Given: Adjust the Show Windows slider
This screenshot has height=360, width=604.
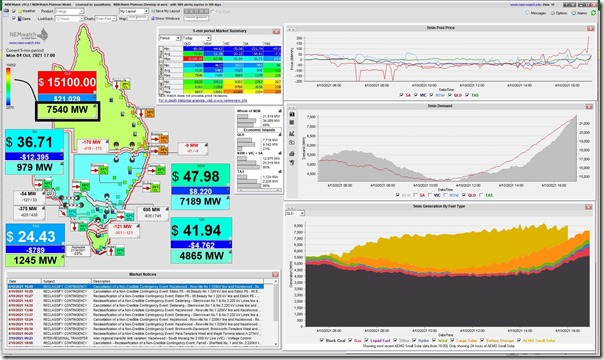Looking at the screenshot, I should click(196, 18).
